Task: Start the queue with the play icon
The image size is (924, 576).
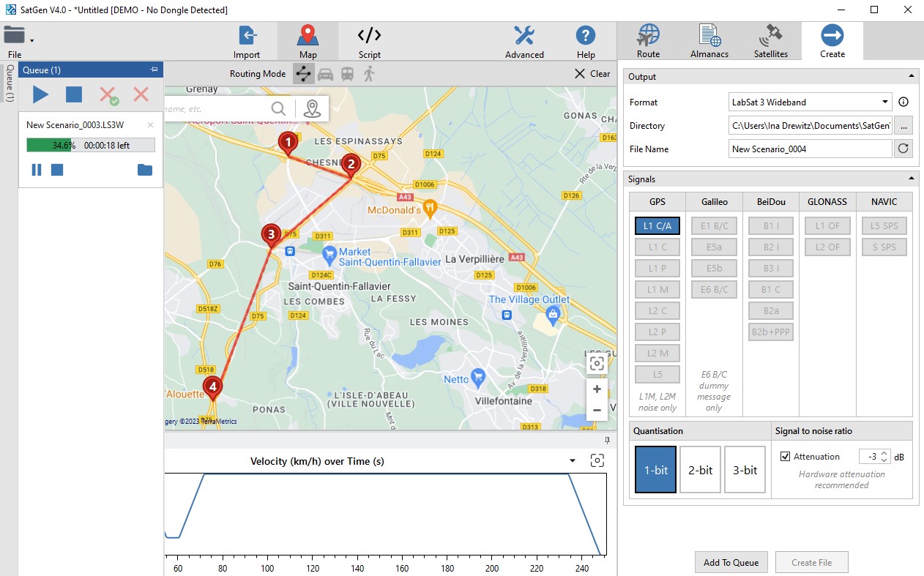Action: coord(40,94)
